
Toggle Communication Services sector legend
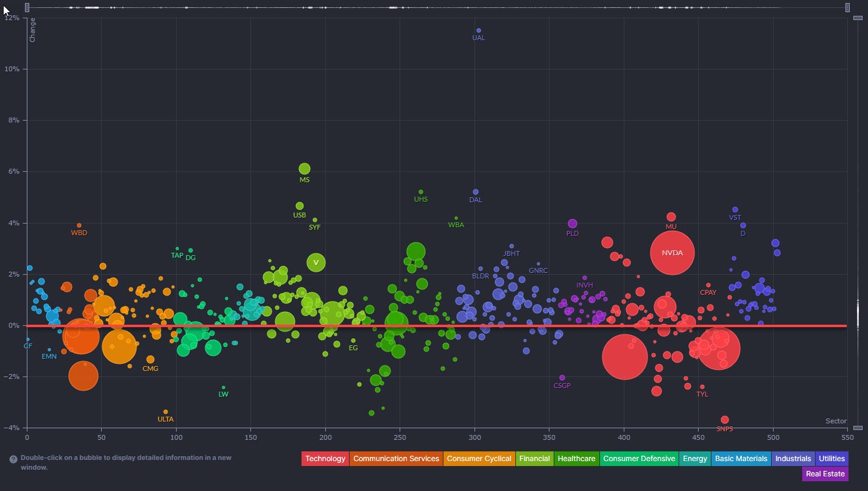click(x=396, y=459)
